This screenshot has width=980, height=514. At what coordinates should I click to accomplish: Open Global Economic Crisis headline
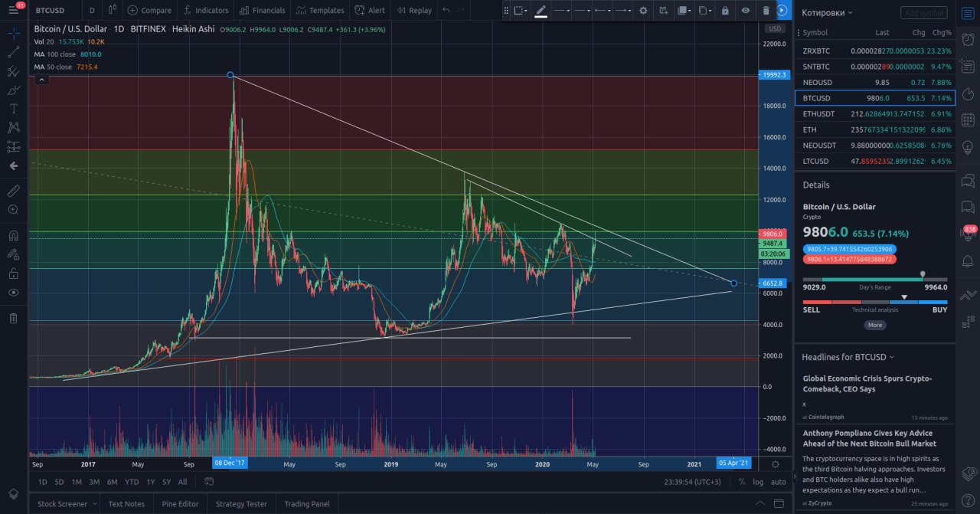pos(867,384)
